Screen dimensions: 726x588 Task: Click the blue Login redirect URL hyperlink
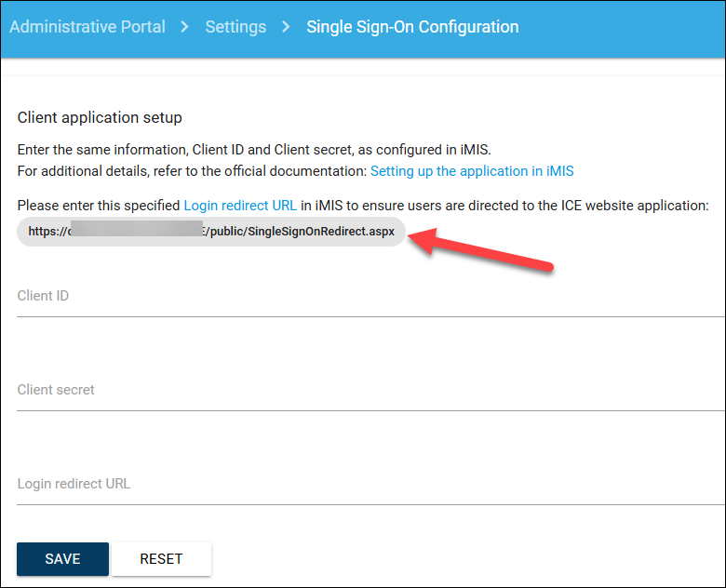pyautogui.click(x=240, y=205)
